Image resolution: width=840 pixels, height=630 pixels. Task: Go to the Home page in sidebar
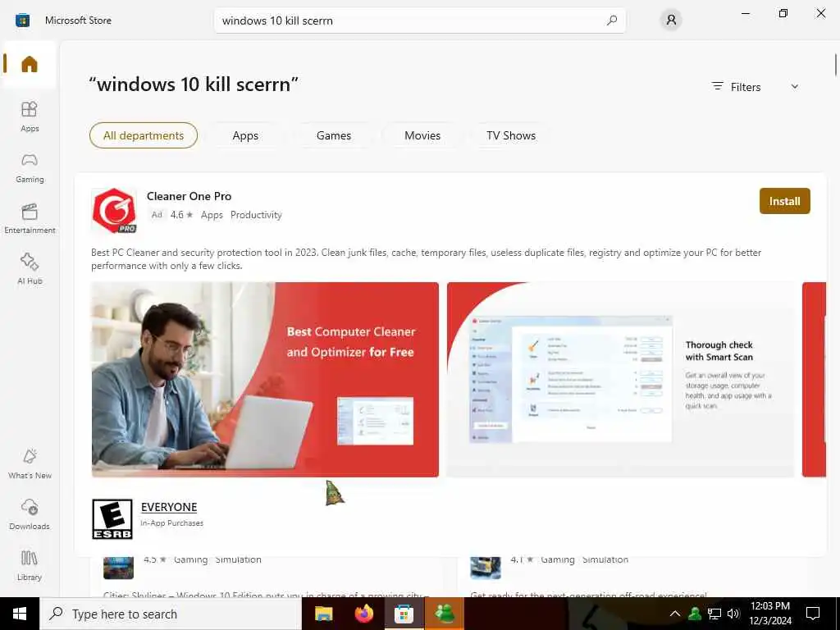pos(30,64)
